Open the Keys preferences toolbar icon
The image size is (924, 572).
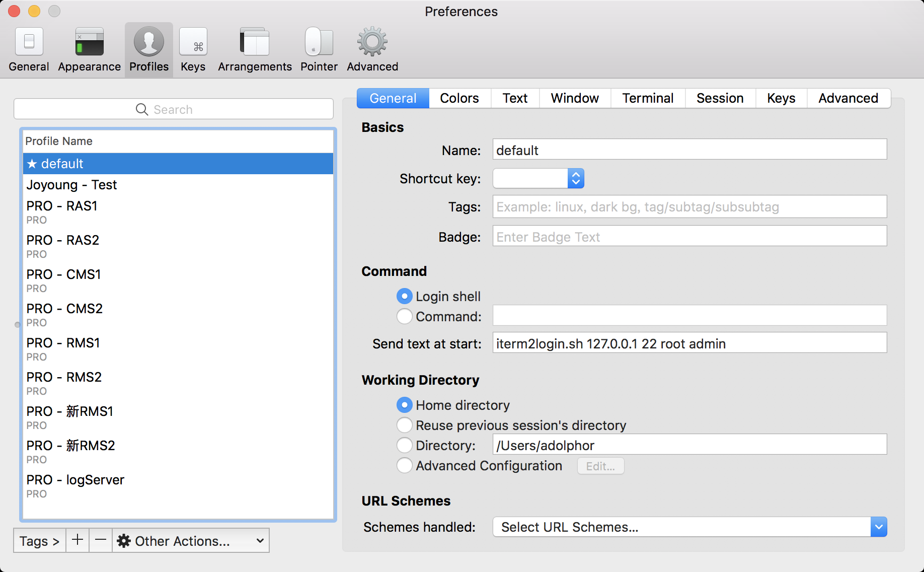pyautogui.click(x=193, y=49)
